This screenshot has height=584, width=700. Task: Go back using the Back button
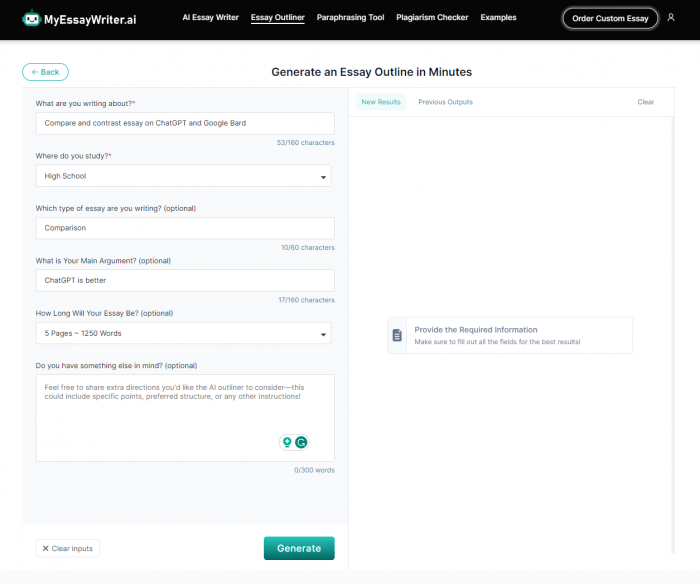click(x=46, y=72)
